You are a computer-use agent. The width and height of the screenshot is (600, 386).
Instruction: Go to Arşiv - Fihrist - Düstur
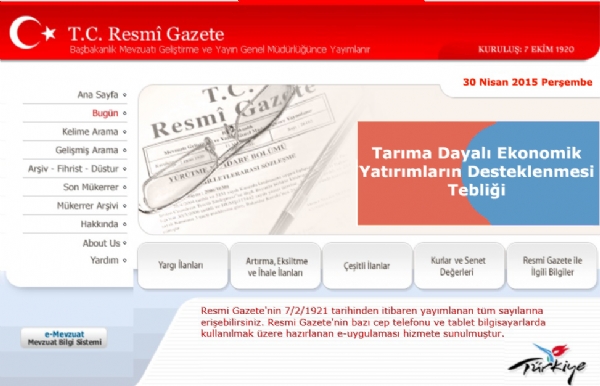[73, 169]
